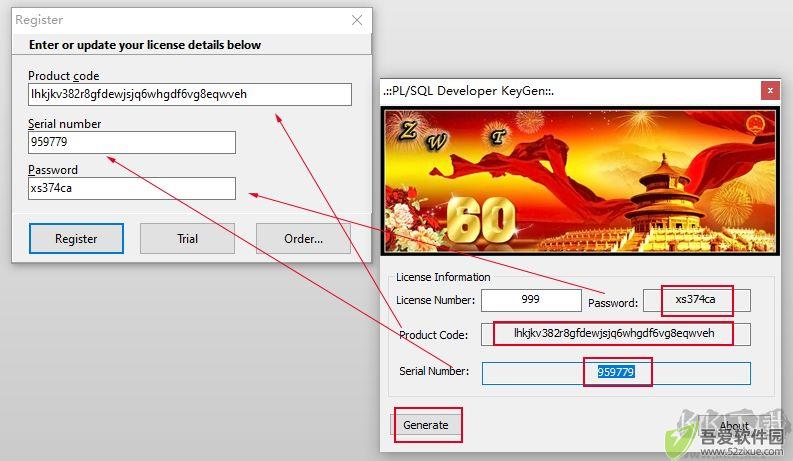Click the '.::PL/SQL Developer KeyGen::.' title bar text

pos(468,91)
